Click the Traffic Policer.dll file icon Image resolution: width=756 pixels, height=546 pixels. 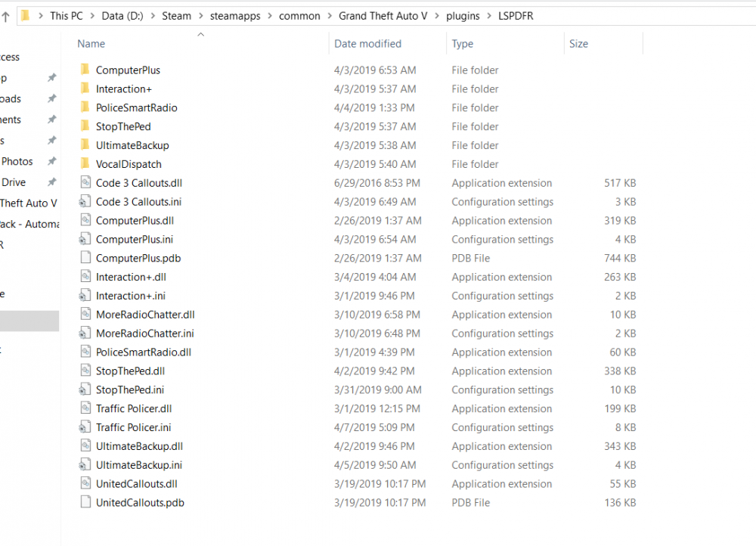[x=85, y=408]
